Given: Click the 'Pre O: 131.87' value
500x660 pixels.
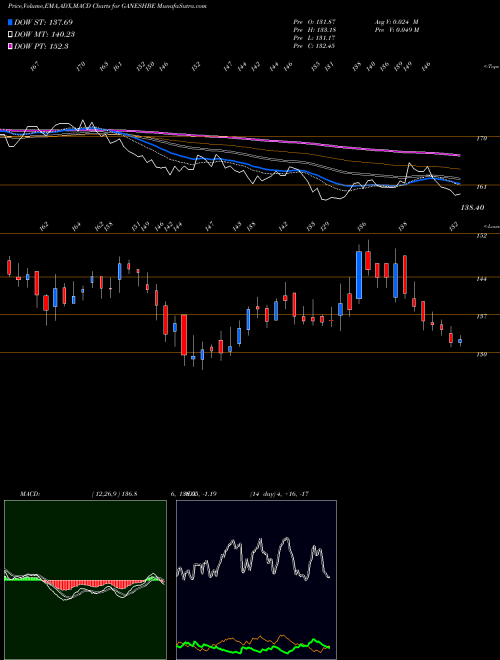Looking at the screenshot, I should click(314, 22).
